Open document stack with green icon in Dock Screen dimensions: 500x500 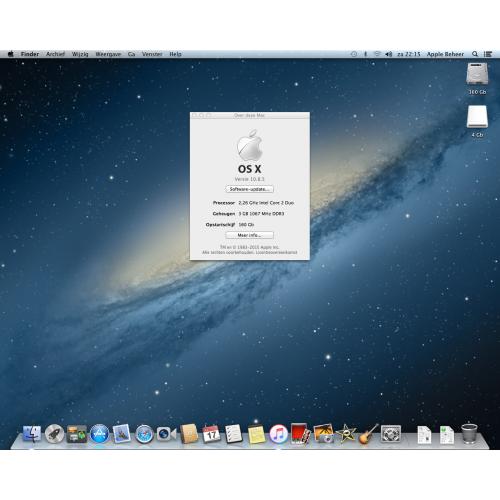tap(447, 435)
